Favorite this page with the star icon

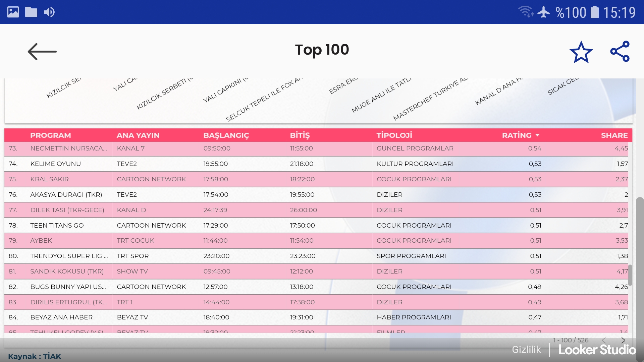581,52
